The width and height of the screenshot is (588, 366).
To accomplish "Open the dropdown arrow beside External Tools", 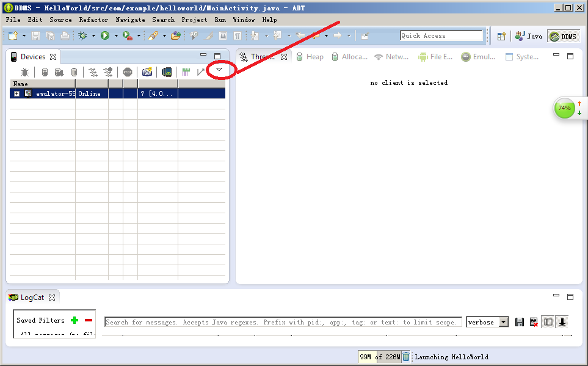I will (139, 36).
